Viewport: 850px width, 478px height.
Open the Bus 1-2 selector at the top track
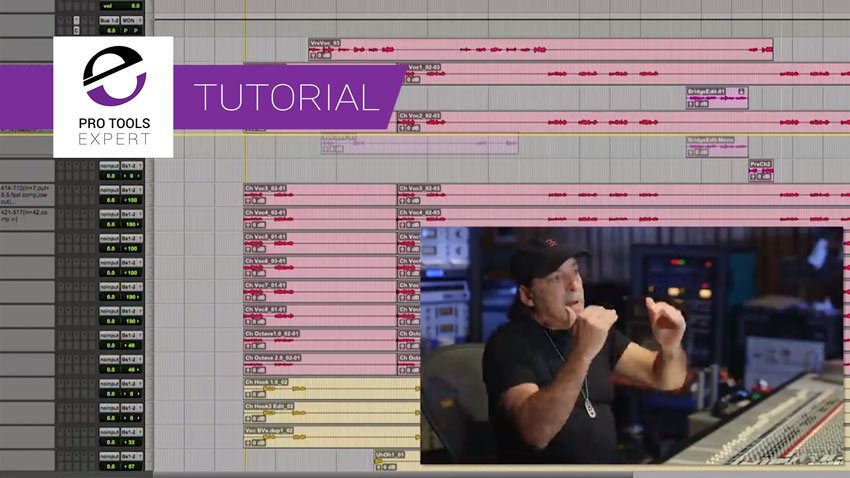tap(109, 21)
